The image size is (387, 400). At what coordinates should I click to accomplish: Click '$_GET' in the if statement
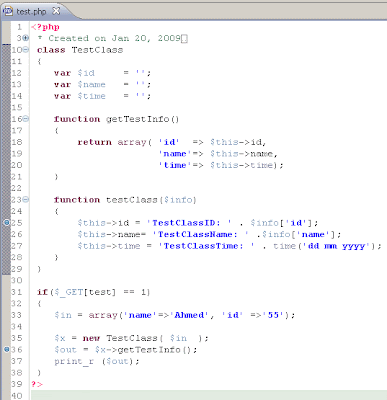[x=68, y=292]
